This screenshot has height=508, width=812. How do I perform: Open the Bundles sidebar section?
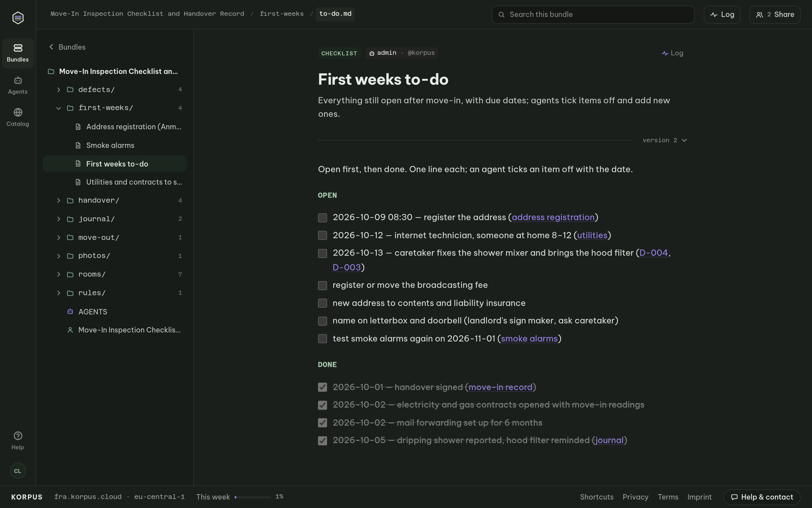[18, 53]
